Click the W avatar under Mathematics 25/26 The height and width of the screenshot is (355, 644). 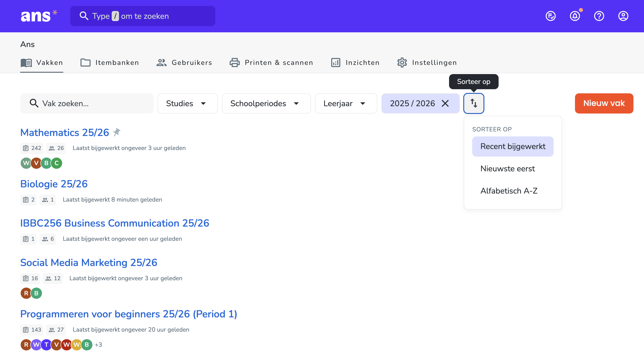pos(26,163)
